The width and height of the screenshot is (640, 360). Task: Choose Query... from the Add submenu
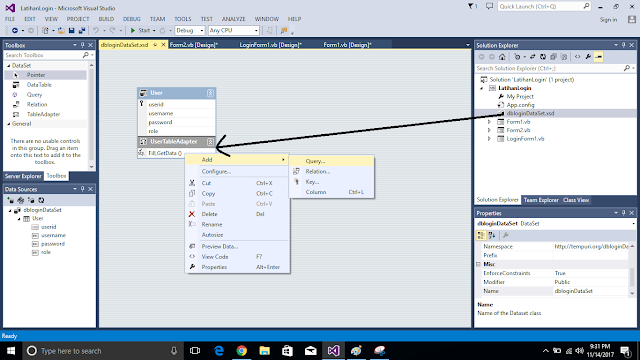point(331,161)
